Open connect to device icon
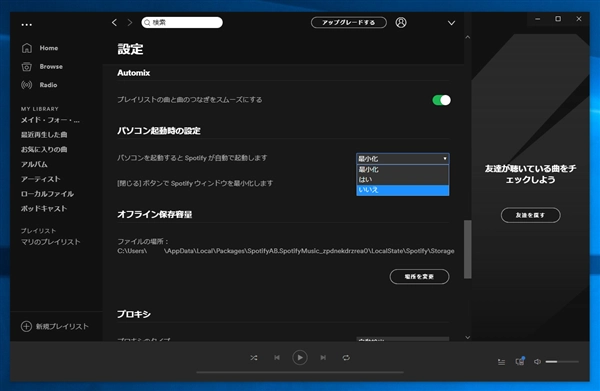 tap(520, 361)
